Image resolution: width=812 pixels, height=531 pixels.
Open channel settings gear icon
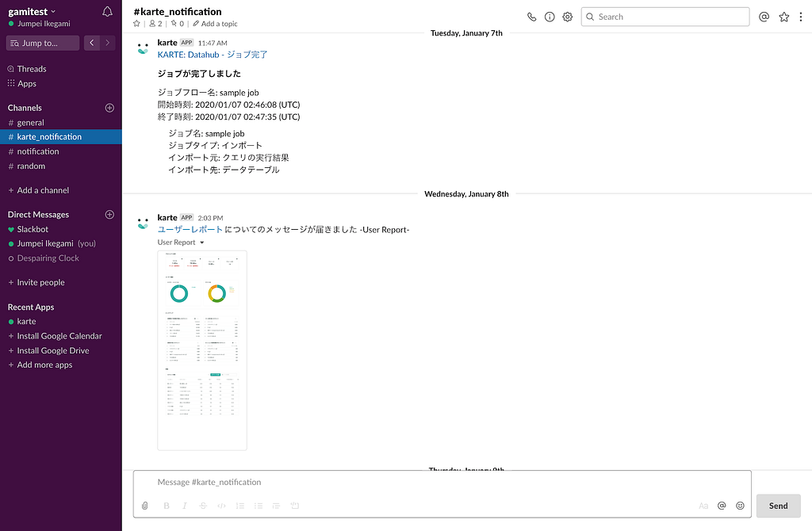[x=568, y=17]
